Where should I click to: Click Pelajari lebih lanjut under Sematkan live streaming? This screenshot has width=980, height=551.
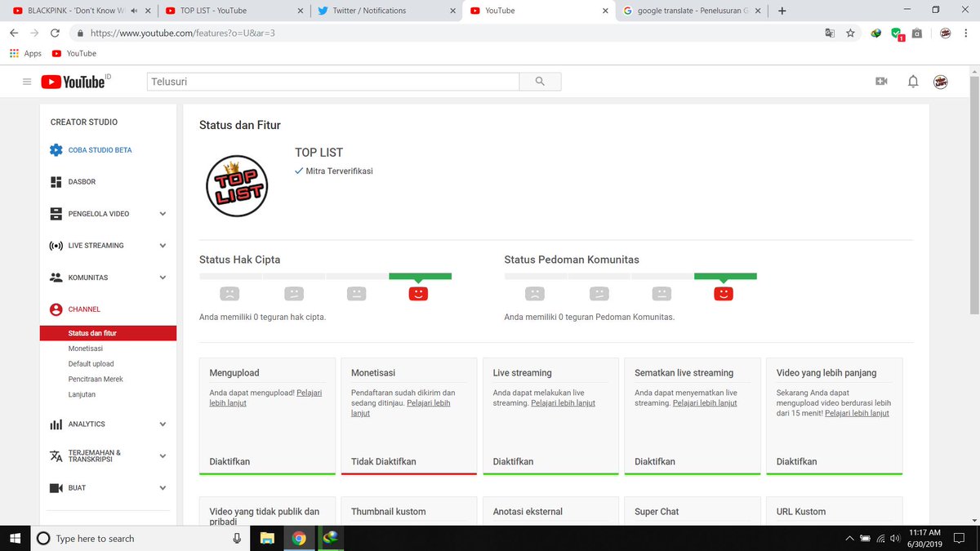[x=705, y=403]
